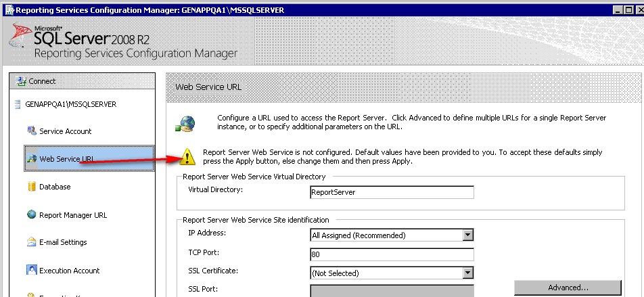The image size is (644, 297).
Task: Click the TCP Port label
Action: click(x=204, y=252)
